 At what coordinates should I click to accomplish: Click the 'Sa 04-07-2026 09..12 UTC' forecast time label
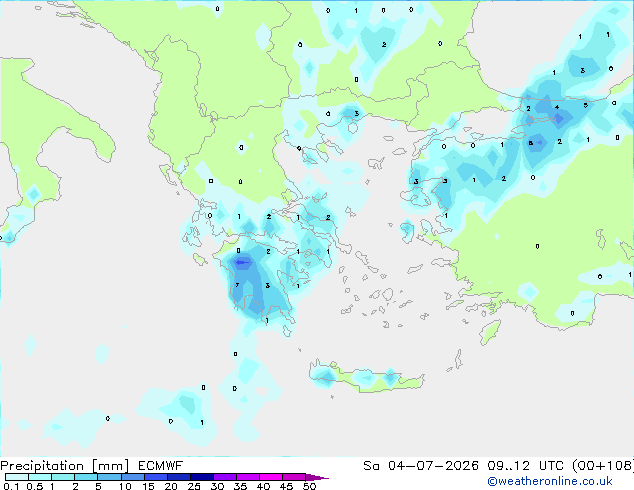[465, 466]
